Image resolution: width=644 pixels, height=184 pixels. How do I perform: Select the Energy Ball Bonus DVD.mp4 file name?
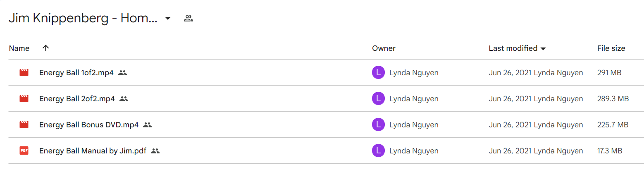(89, 125)
